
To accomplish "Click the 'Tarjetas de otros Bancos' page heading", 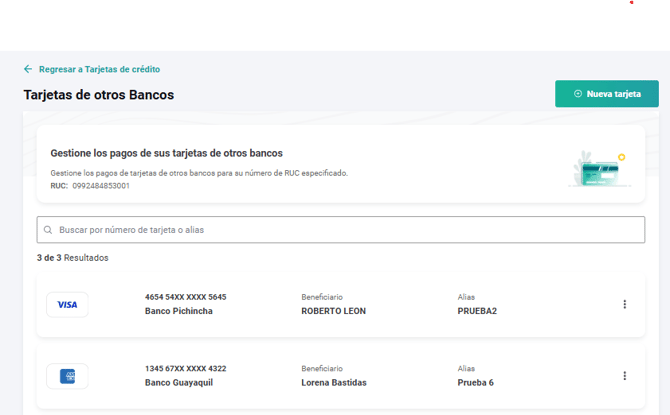I will (98, 95).
